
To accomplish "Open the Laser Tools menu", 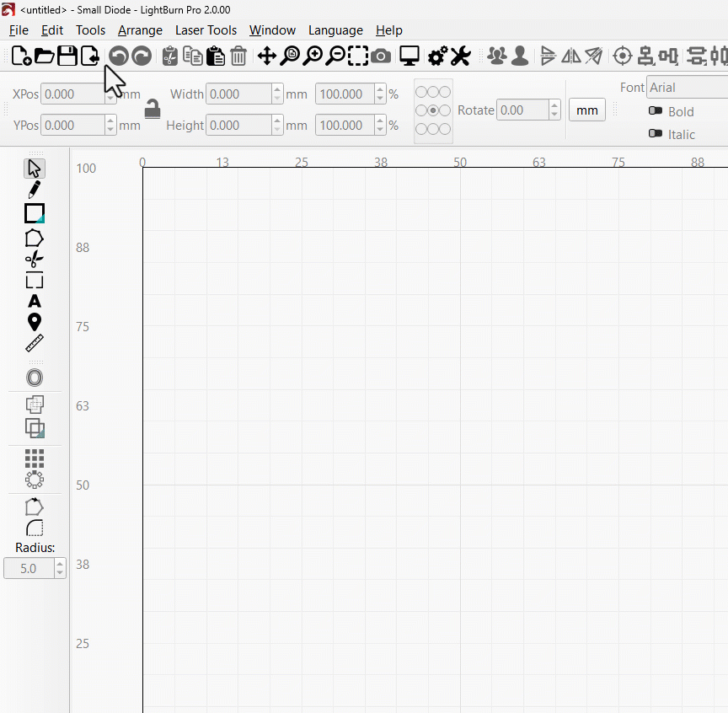I will (x=206, y=30).
